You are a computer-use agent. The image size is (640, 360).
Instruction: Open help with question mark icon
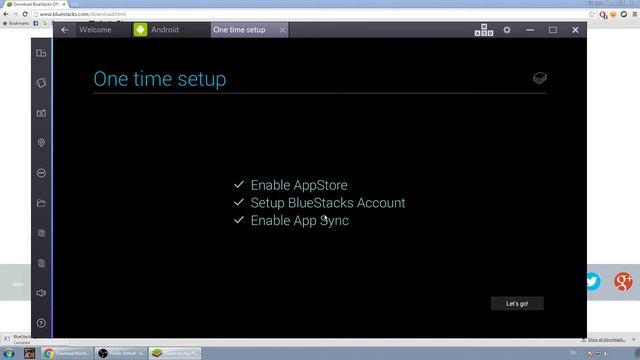41,323
